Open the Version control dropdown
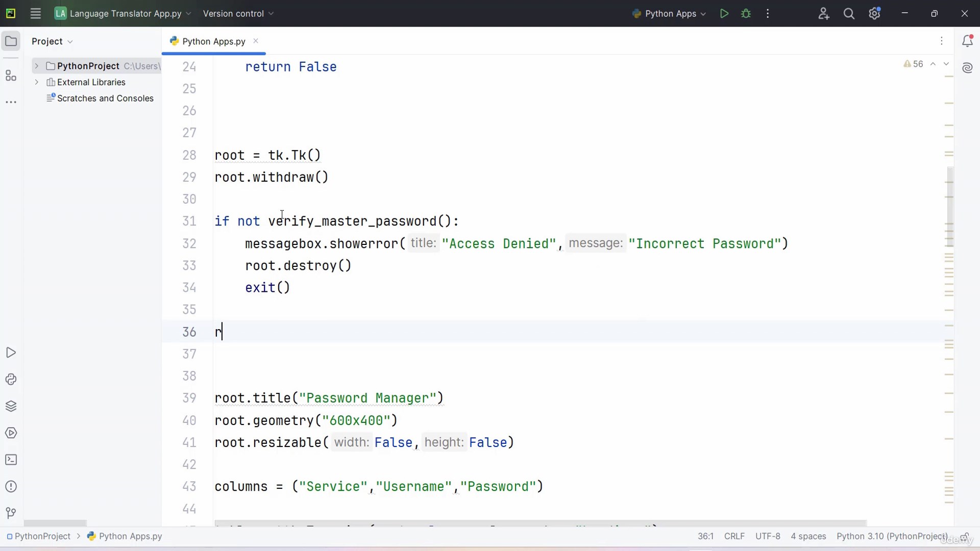 tap(238, 14)
